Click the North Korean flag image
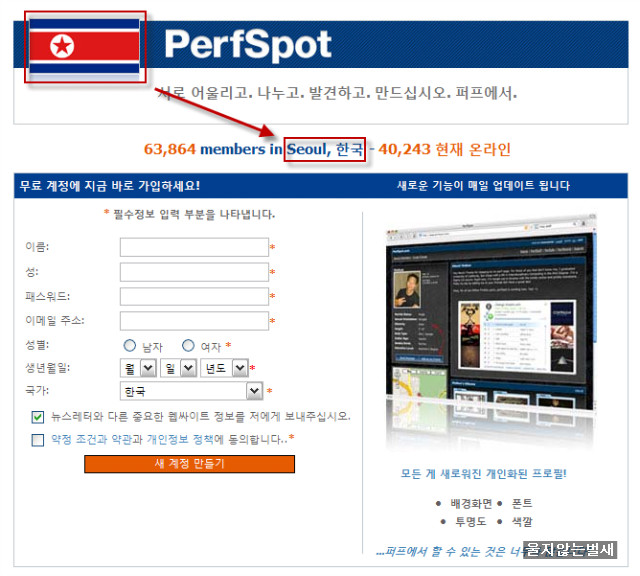640x576 pixels. (x=85, y=47)
